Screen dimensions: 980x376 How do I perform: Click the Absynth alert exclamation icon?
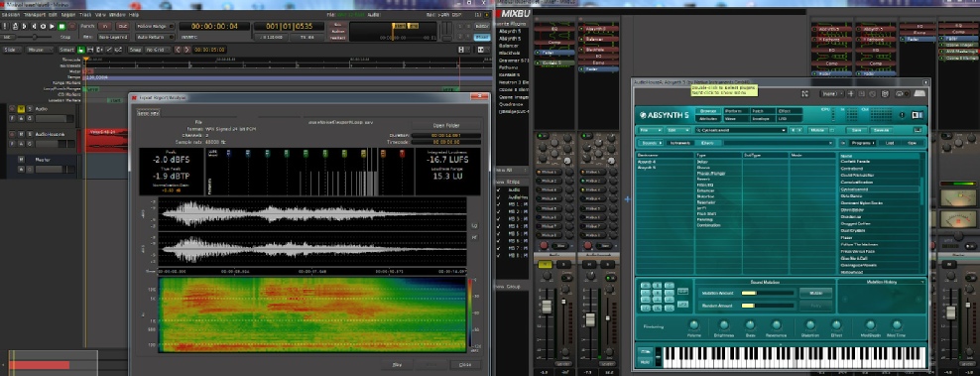click(x=902, y=115)
